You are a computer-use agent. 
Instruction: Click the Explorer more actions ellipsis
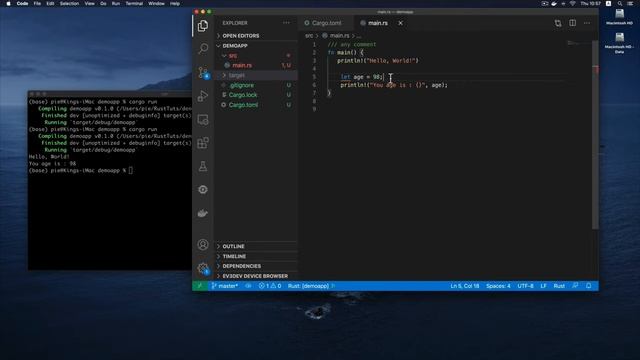pos(286,23)
